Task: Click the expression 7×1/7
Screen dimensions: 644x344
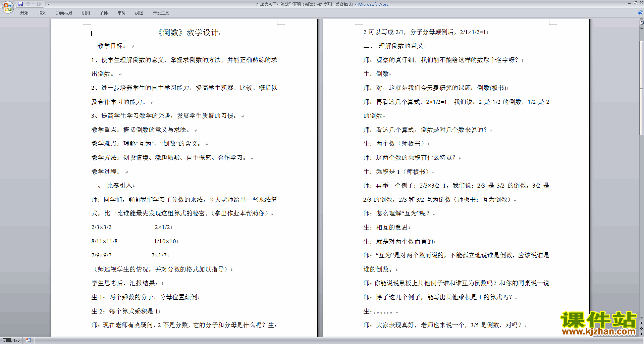Action: pos(159,255)
